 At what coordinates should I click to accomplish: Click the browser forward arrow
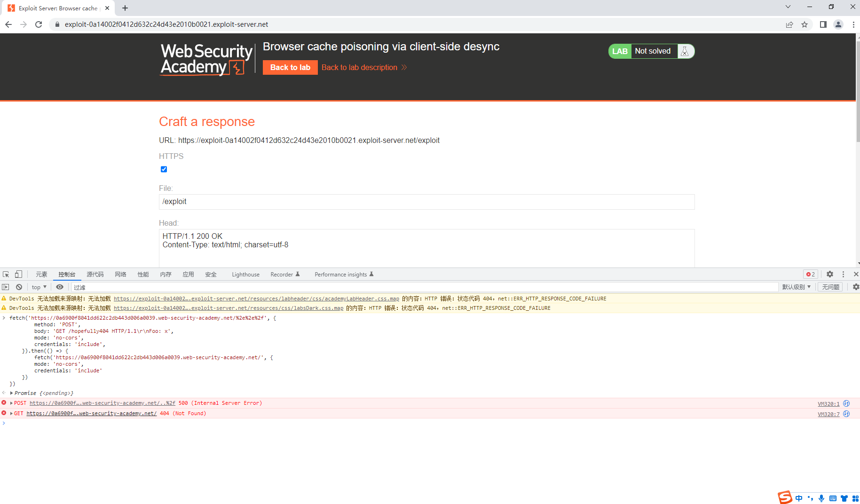pyautogui.click(x=24, y=24)
